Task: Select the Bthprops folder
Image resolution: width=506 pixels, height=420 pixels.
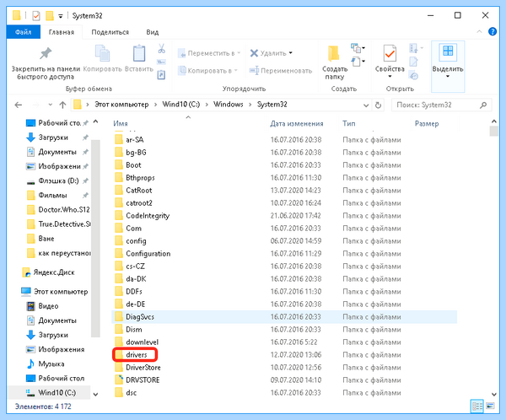Action: coord(140,178)
